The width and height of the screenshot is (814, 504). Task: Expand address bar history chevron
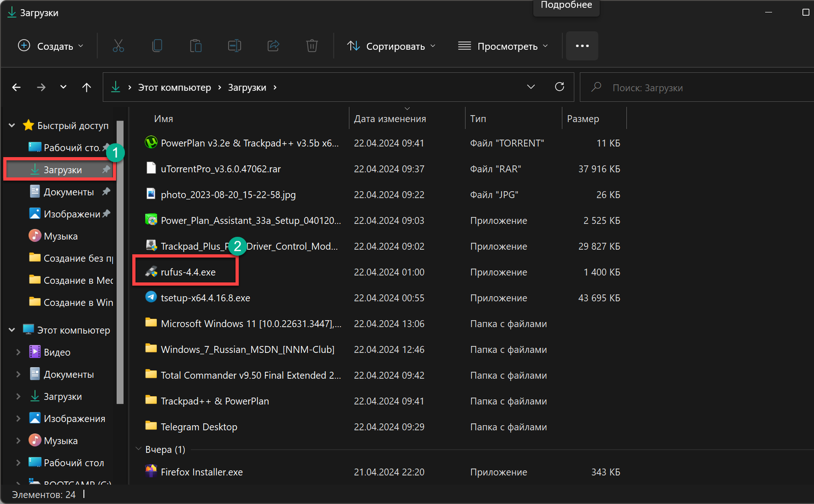(x=531, y=87)
